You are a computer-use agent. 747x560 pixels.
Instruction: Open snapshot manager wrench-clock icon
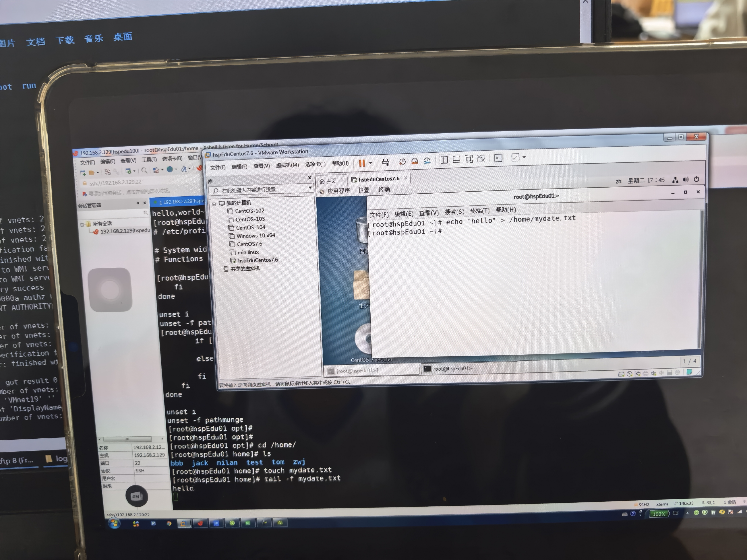pyautogui.click(x=427, y=161)
